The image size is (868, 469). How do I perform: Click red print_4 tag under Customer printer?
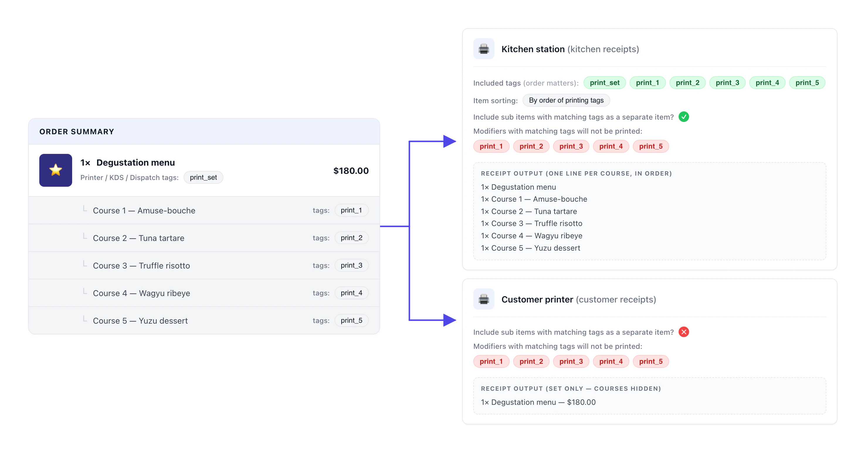611,361
